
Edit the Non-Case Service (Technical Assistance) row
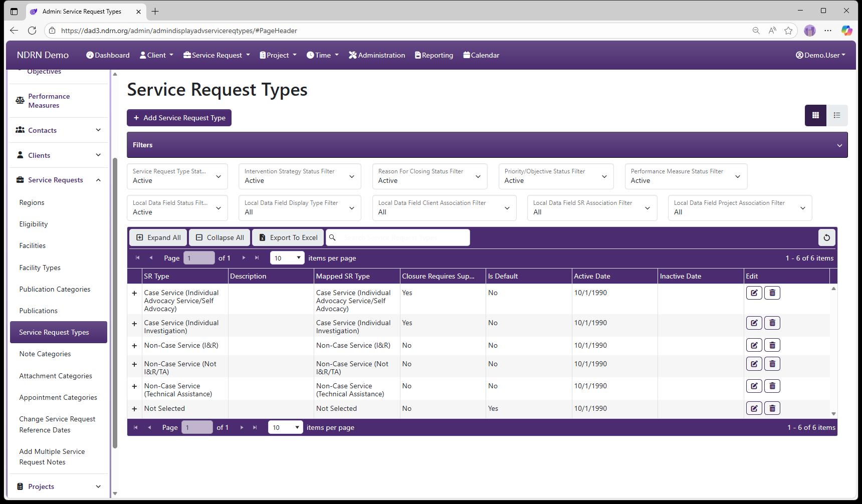pyautogui.click(x=754, y=386)
